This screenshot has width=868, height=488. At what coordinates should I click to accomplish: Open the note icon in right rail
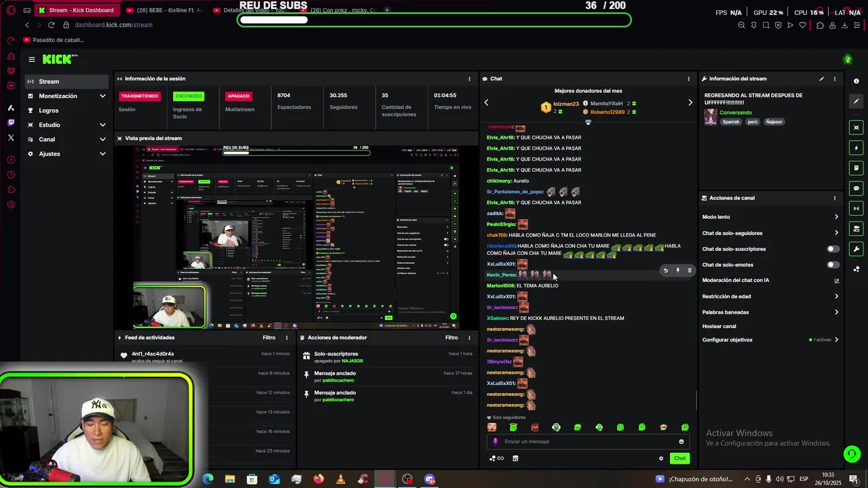click(x=856, y=168)
